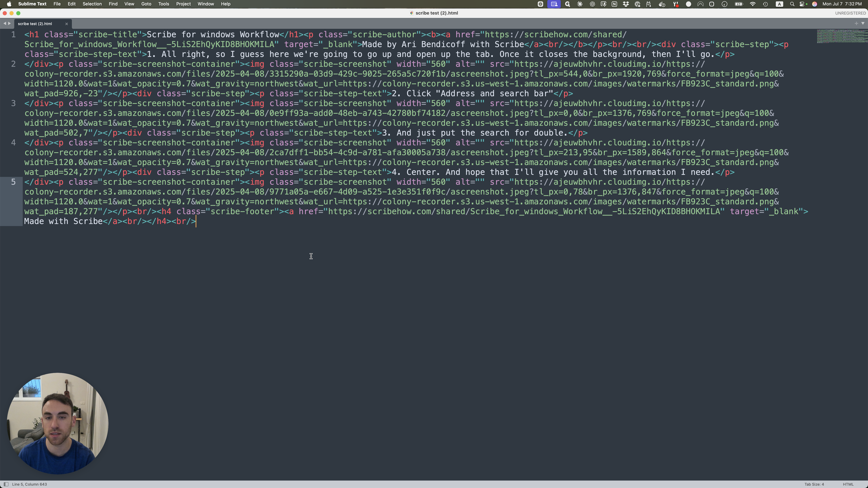868x488 pixels.
Task: Click the file icon in window title
Action: 411,13
